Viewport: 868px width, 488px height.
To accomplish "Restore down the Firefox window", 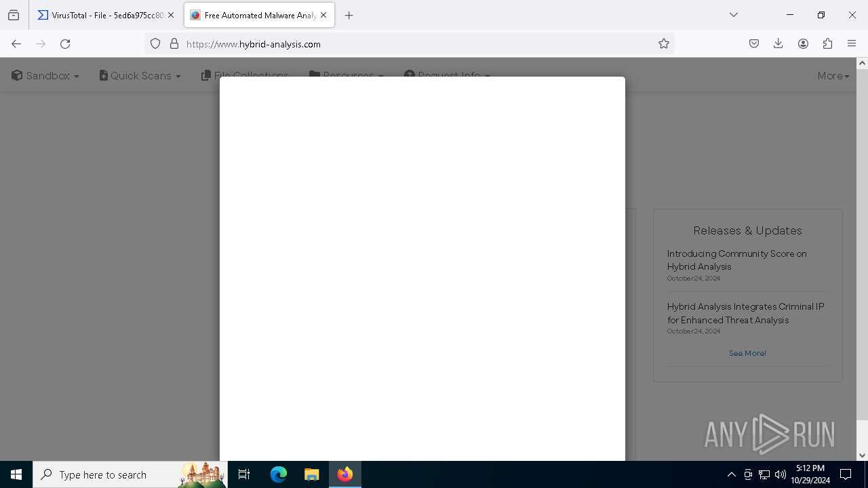I will coord(821,15).
